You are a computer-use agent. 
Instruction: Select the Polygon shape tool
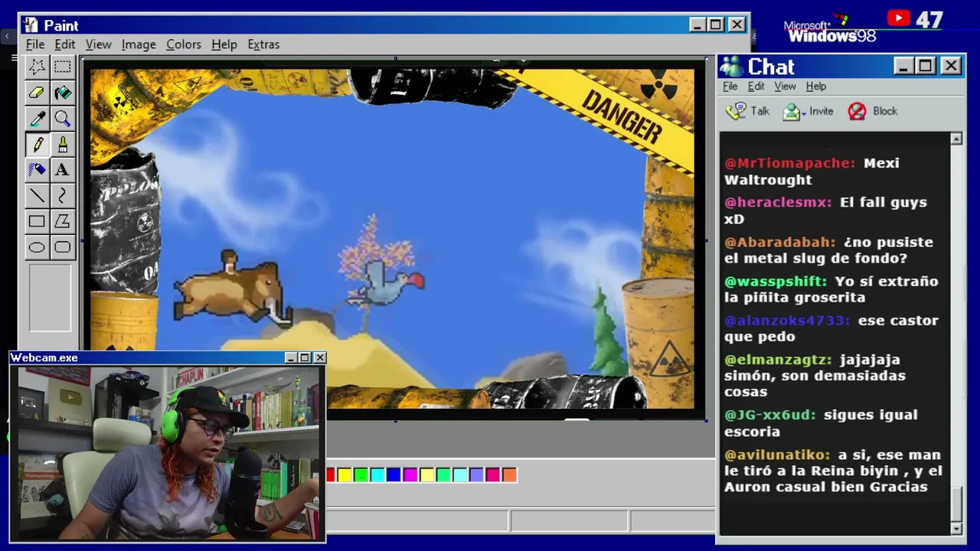[x=63, y=221]
